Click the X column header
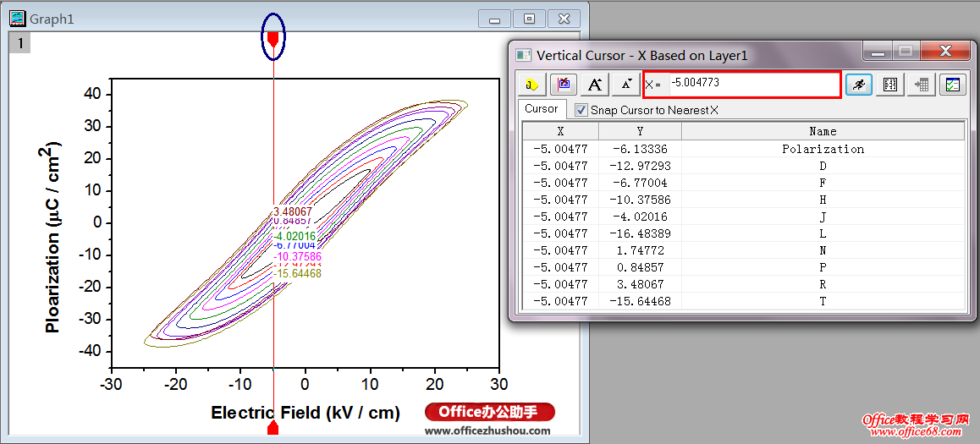The image size is (980, 444). click(x=560, y=131)
